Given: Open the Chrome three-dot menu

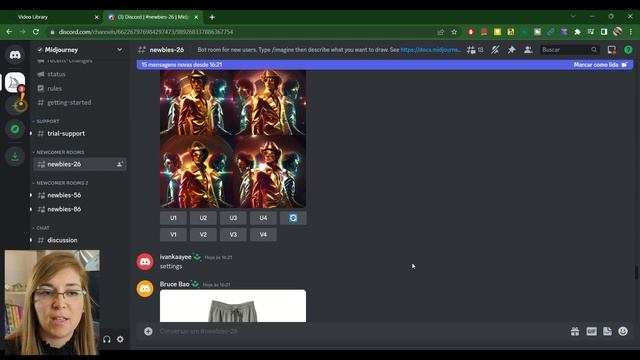Looking at the screenshot, I should click(631, 32).
